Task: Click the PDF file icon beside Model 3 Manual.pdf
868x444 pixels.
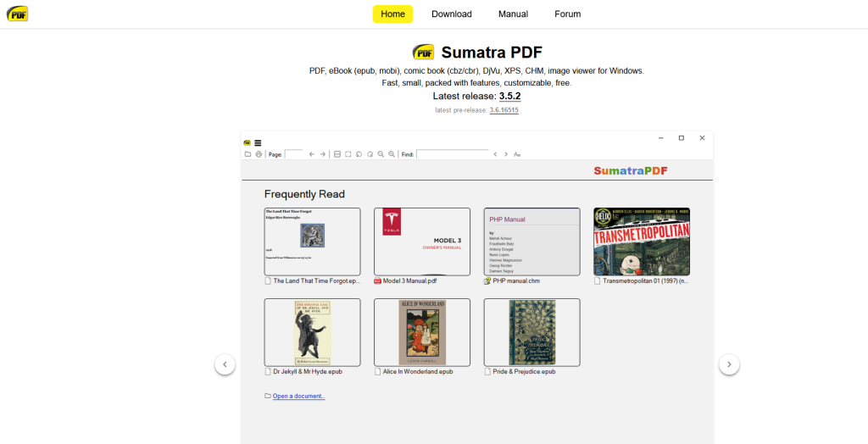Action: tap(377, 281)
